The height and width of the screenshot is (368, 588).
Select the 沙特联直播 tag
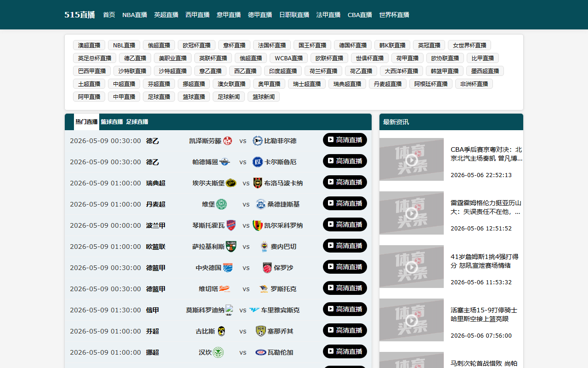[132, 71]
